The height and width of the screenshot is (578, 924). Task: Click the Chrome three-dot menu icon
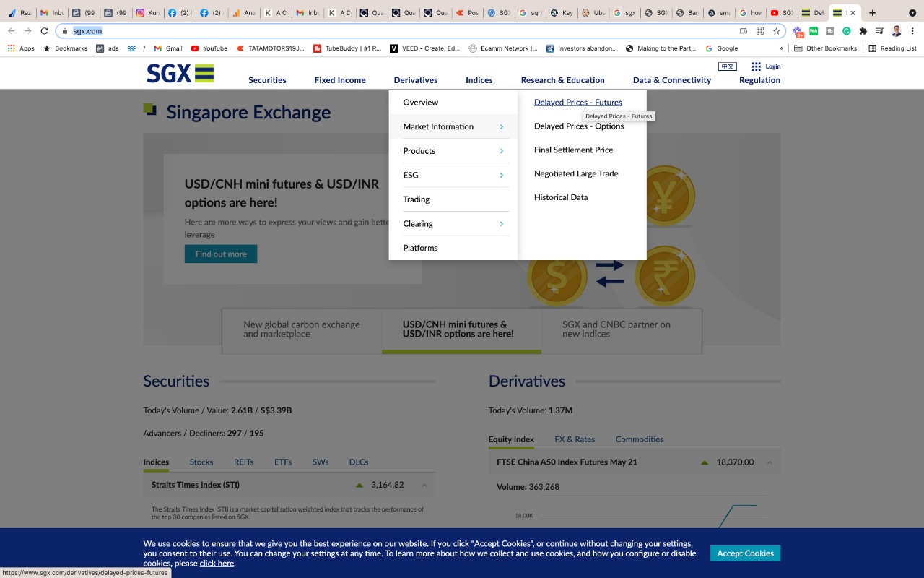912,31
